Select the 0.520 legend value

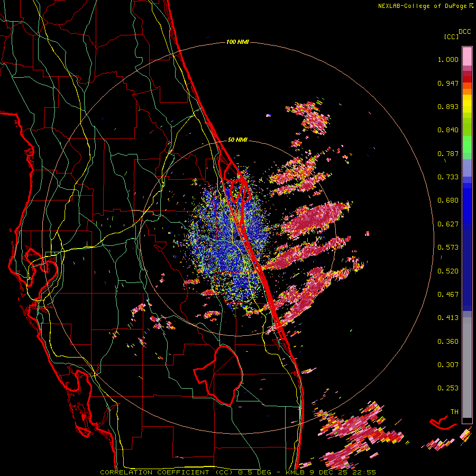coord(448,271)
